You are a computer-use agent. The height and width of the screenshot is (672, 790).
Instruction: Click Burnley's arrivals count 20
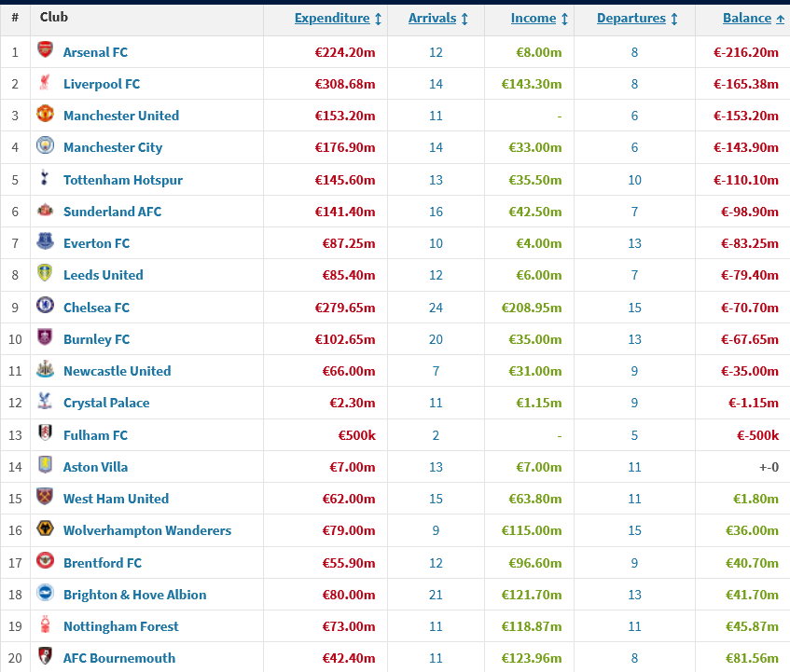click(x=436, y=339)
